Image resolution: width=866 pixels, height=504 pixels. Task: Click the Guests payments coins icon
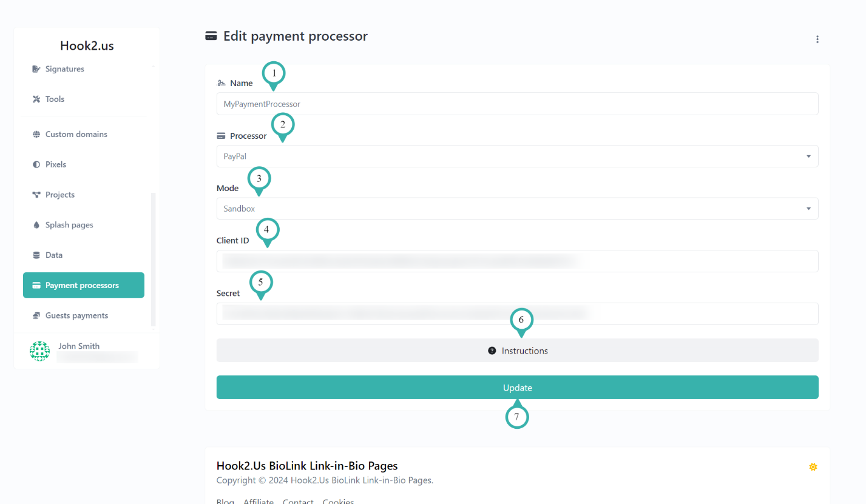35,315
